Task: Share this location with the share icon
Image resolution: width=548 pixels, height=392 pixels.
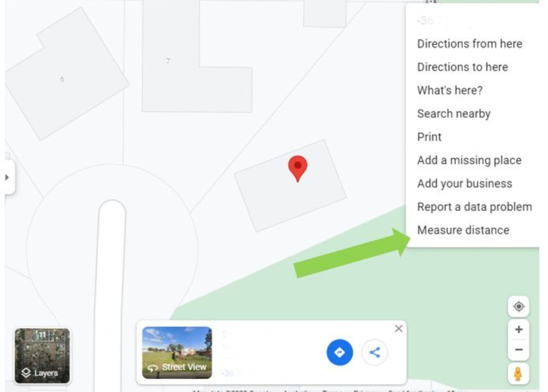Action: point(375,352)
